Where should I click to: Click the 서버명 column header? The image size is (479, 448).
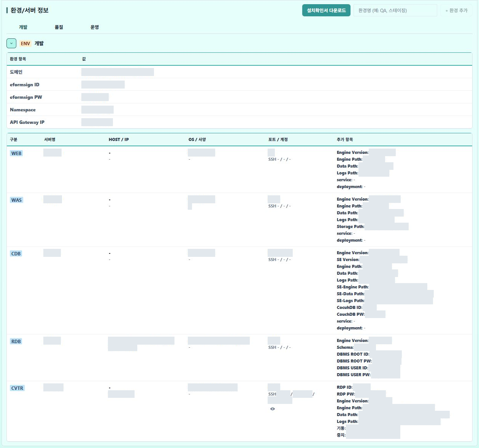coord(50,139)
